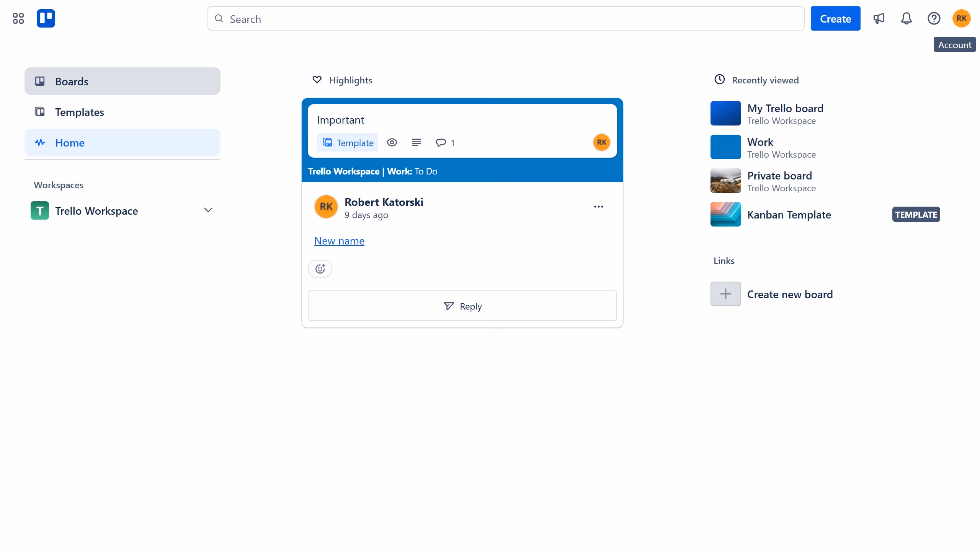Click the Reply button
The width and height of the screenshot is (980, 551).
pyautogui.click(x=462, y=306)
